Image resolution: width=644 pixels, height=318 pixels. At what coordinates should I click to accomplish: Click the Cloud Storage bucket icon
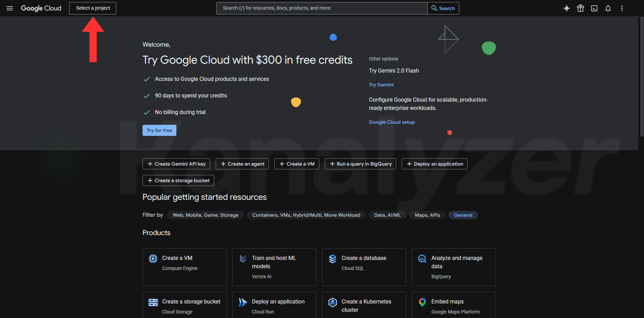(153, 302)
